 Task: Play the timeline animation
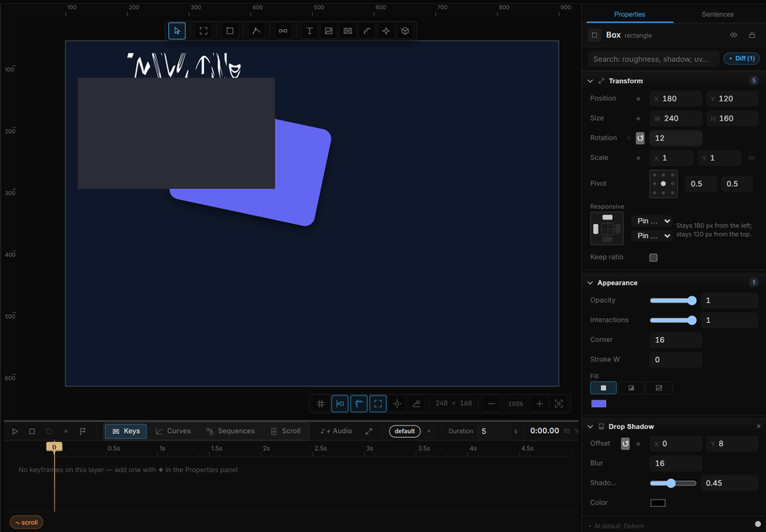[15, 431]
